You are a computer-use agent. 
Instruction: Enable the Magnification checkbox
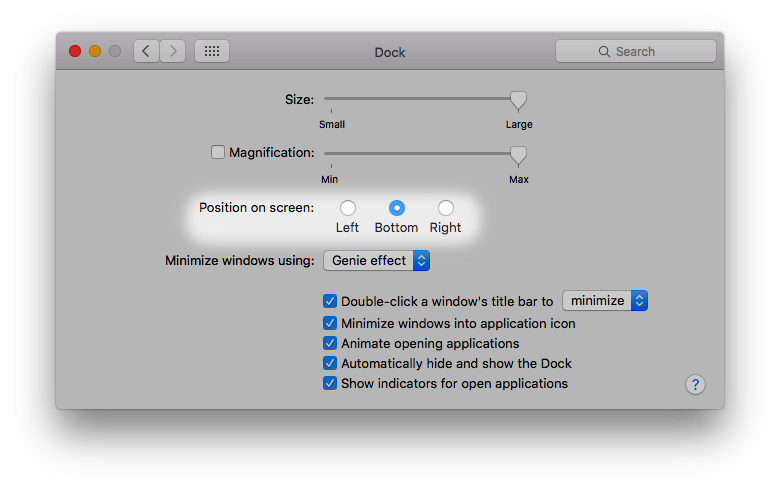pyautogui.click(x=218, y=152)
